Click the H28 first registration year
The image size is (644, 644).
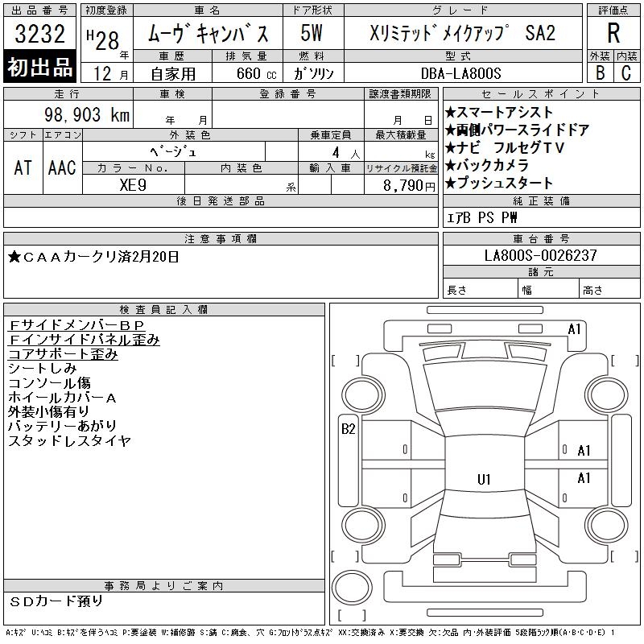point(104,39)
